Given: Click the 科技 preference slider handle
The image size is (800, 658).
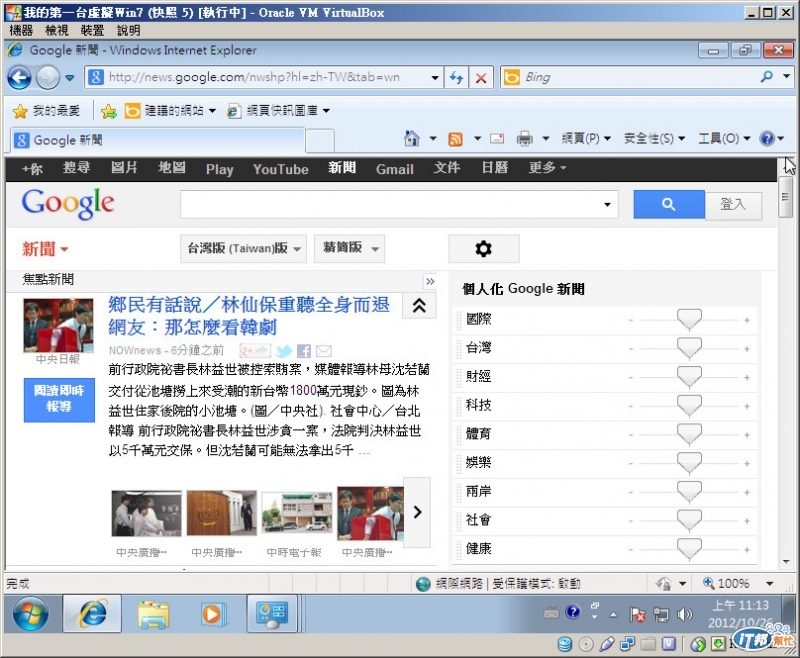Looking at the screenshot, I should 689,406.
